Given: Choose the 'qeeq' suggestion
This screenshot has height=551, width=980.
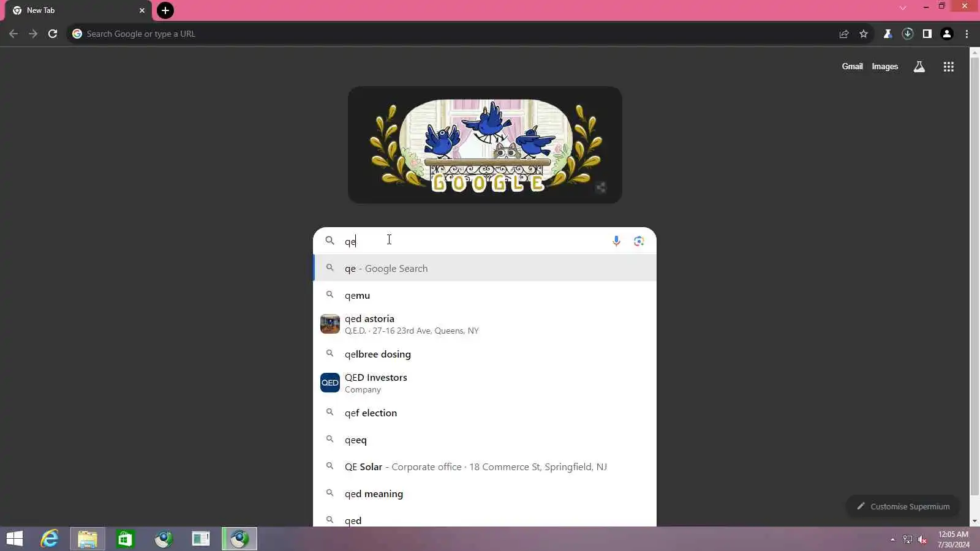Looking at the screenshot, I should [x=485, y=440].
